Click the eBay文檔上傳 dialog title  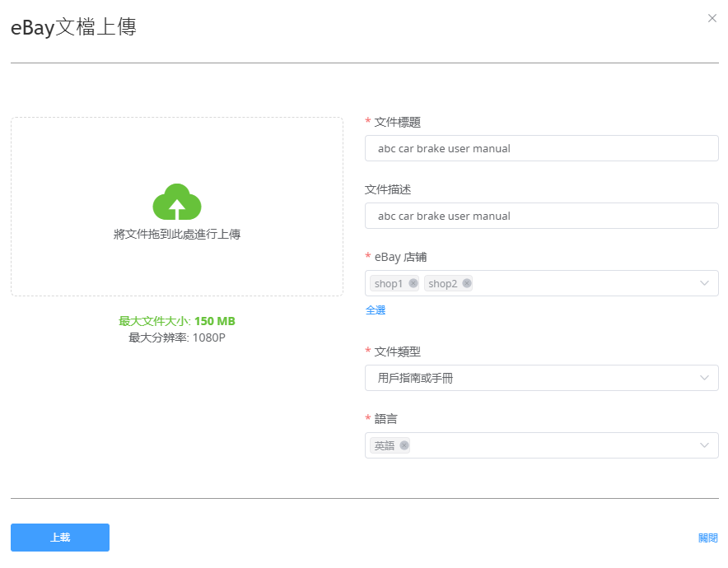[x=73, y=27]
